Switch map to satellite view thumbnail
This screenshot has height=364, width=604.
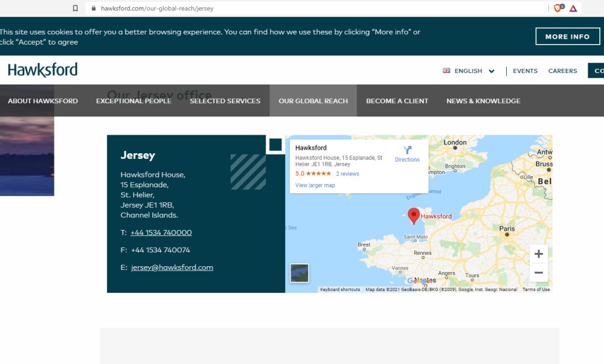tap(300, 273)
